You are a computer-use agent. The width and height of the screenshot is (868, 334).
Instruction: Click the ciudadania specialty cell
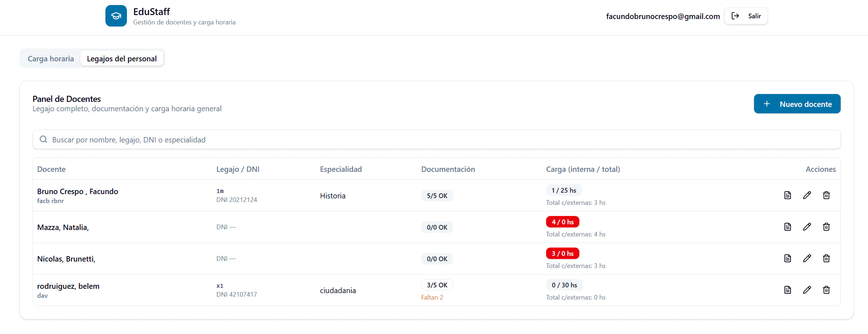coord(338,290)
